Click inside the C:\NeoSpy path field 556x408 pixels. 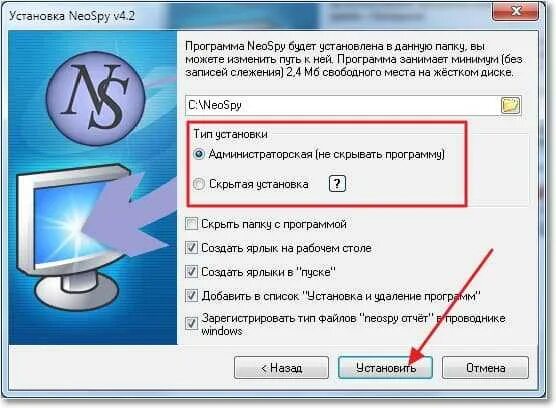tap(342, 105)
